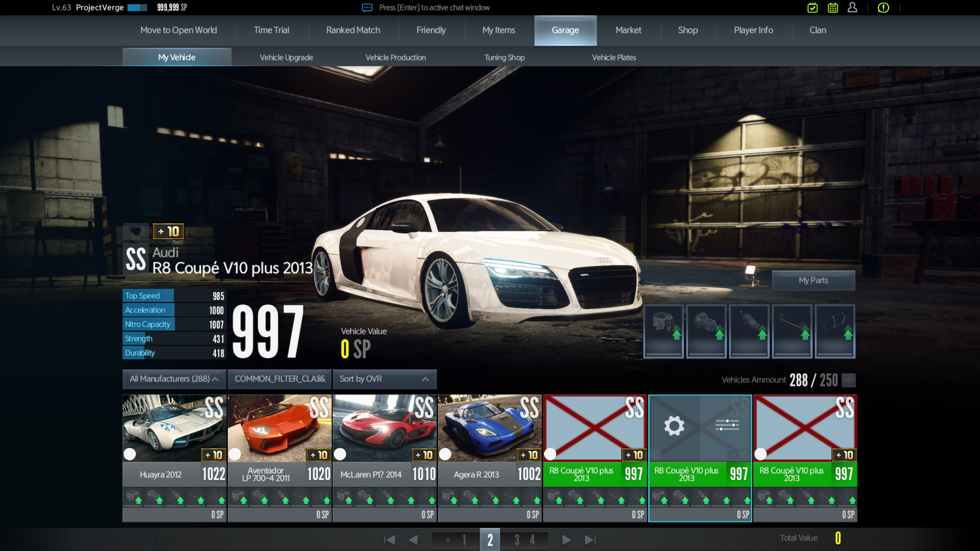This screenshot has height=551, width=980.
Task: Toggle the favorite heart icon
Action: (x=136, y=231)
